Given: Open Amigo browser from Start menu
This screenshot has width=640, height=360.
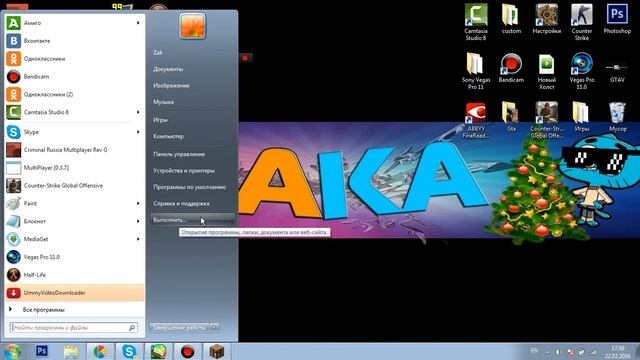Looking at the screenshot, I should [x=75, y=23].
